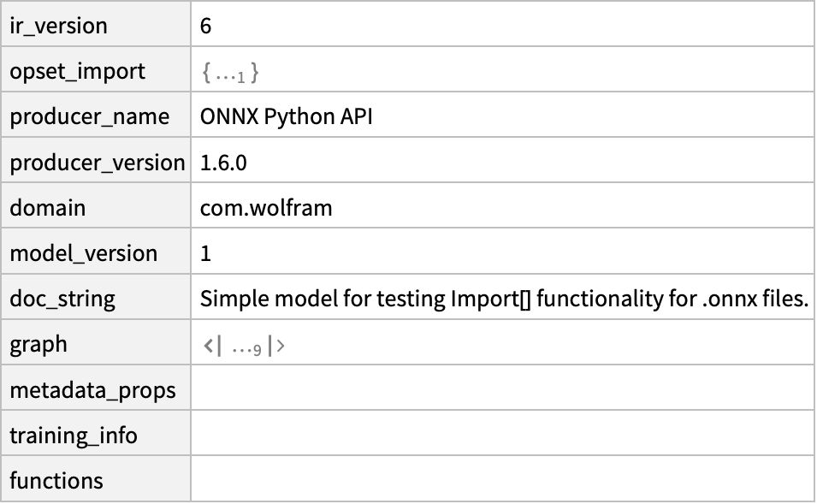Click the doc_string key cell
The height and width of the screenshot is (504, 817).
coord(96,296)
